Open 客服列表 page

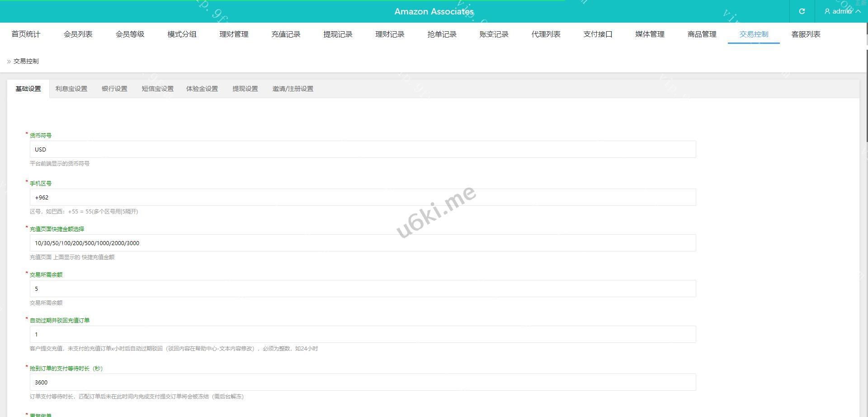point(806,34)
